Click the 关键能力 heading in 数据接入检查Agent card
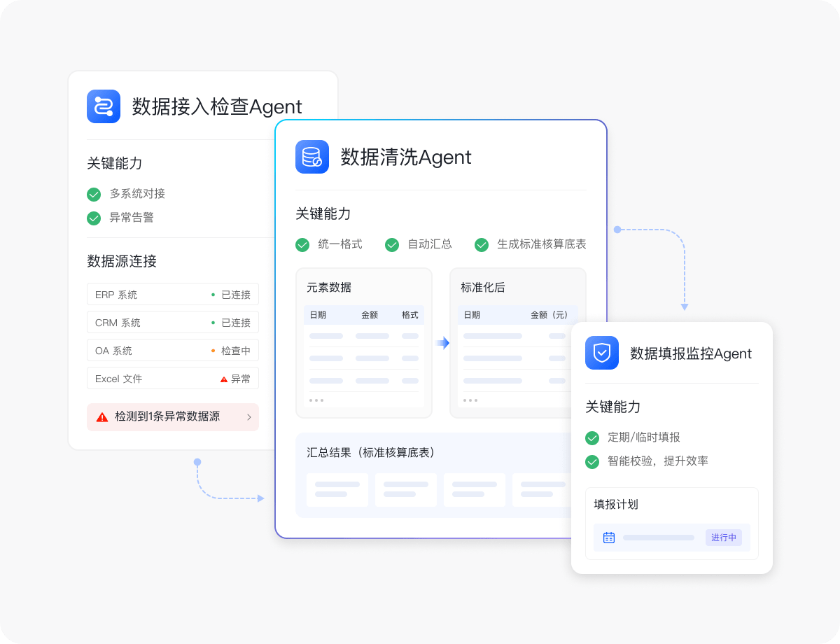 click(115, 163)
